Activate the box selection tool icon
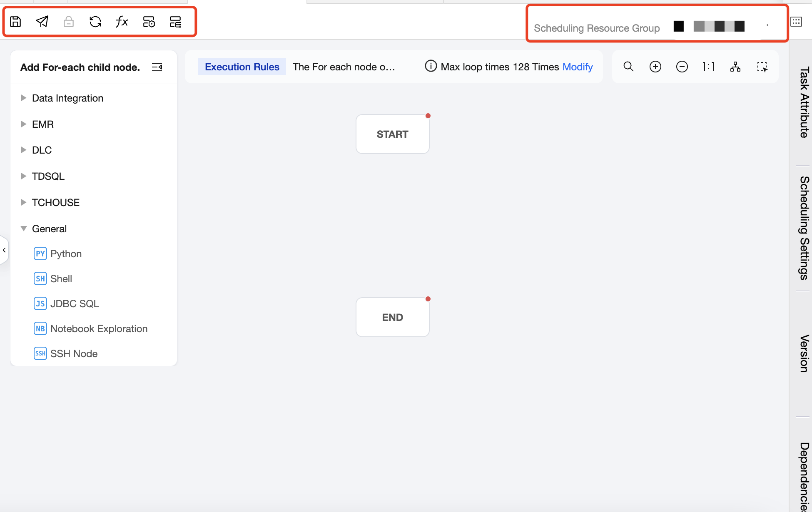The height and width of the screenshot is (512, 812). (x=762, y=67)
